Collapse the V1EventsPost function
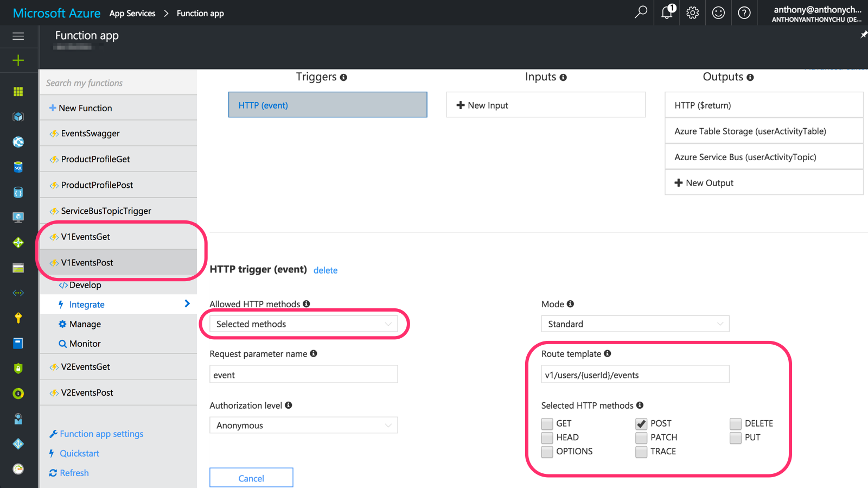The image size is (868, 488). (x=118, y=262)
